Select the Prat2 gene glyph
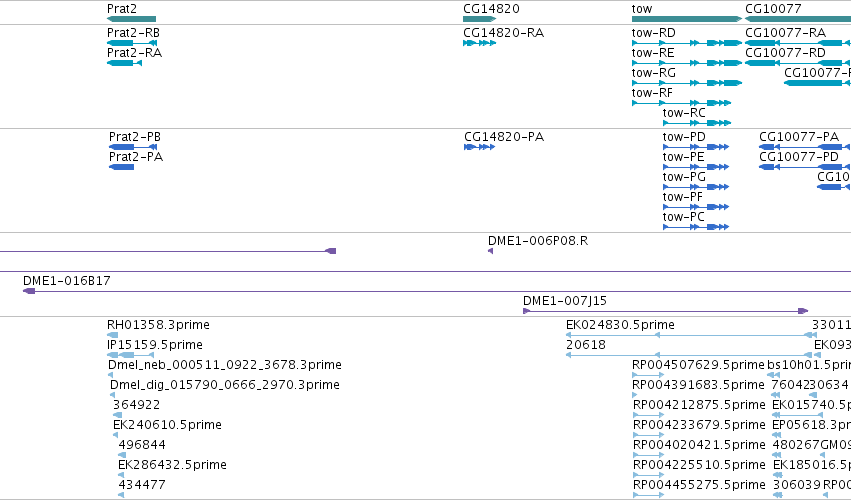851x500 pixels. pos(131,19)
